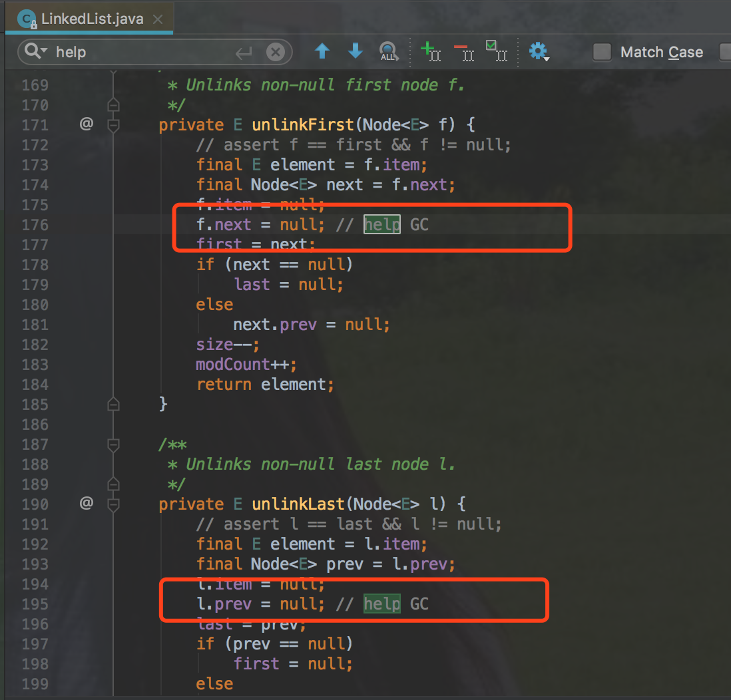The height and width of the screenshot is (700, 731).
Task: Open the search history magnifier dropdown
Action: pyautogui.click(x=32, y=51)
